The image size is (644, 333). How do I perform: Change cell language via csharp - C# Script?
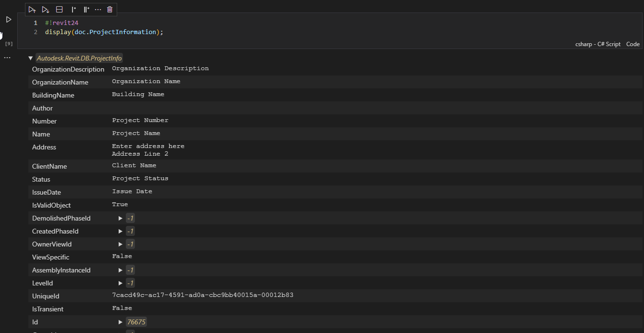pos(597,44)
